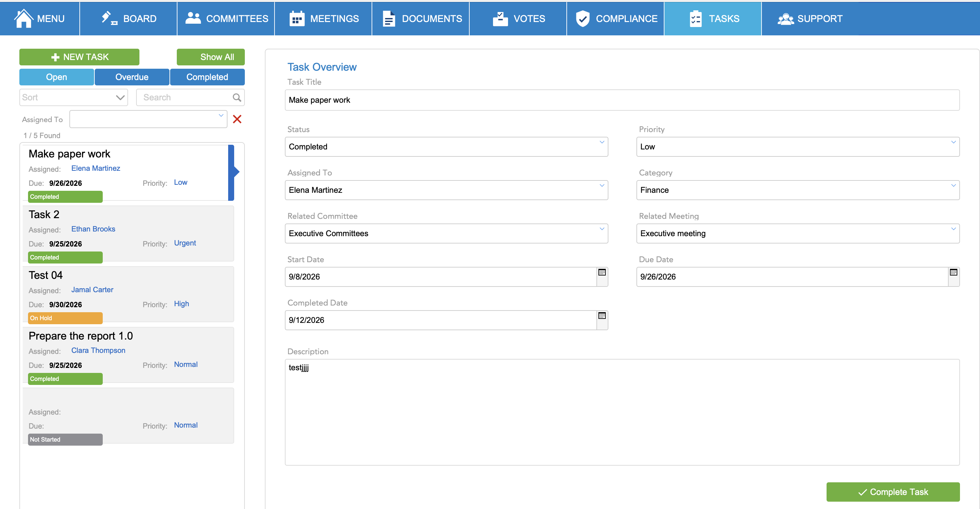
Task: Open the SUPPORT section label
Action: 820,18
